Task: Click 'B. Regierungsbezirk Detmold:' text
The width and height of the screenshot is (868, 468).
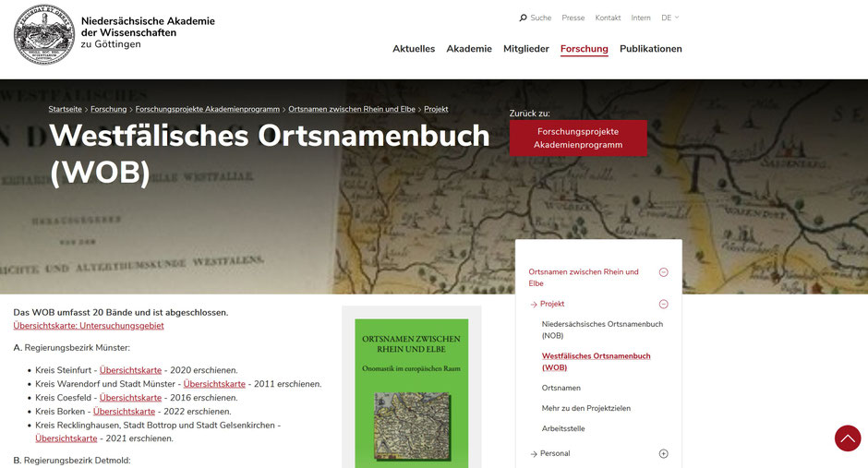Action: coord(72,461)
